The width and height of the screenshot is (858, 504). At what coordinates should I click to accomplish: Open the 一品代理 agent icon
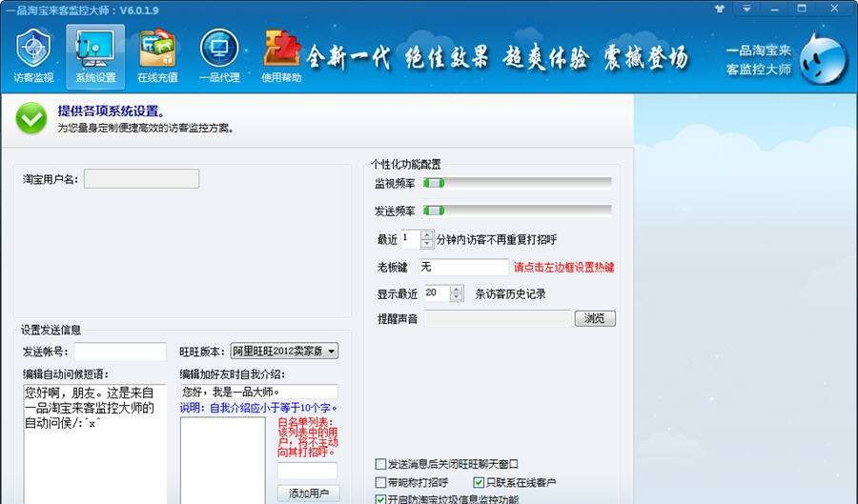(x=219, y=57)
